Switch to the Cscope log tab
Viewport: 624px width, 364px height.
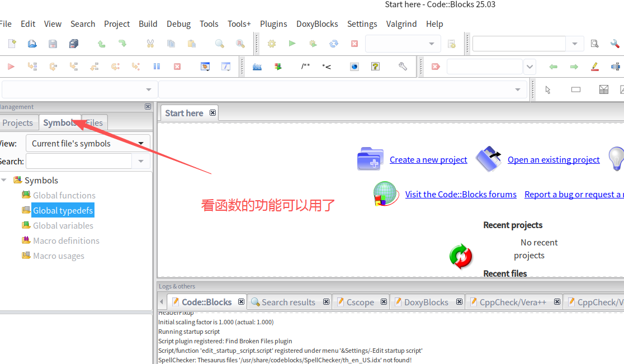pos(361,301)
